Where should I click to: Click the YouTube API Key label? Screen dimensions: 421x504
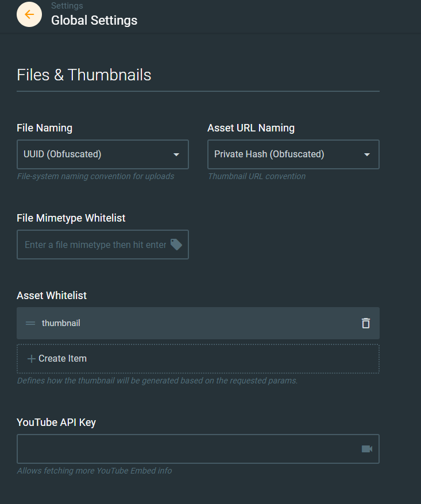[56, 422]
